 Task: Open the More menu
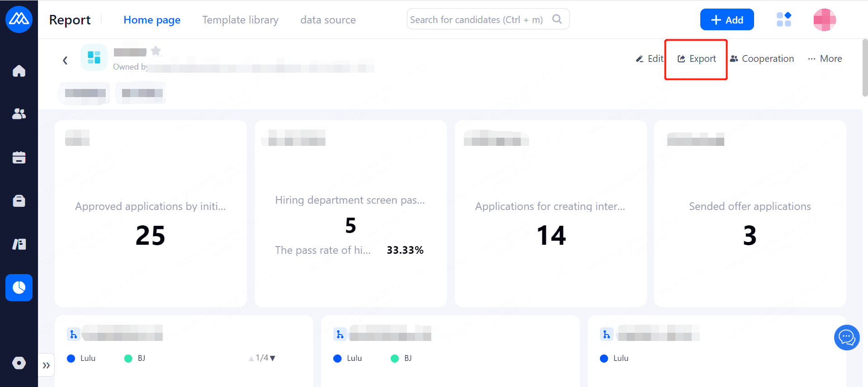(x=825, y=59)
